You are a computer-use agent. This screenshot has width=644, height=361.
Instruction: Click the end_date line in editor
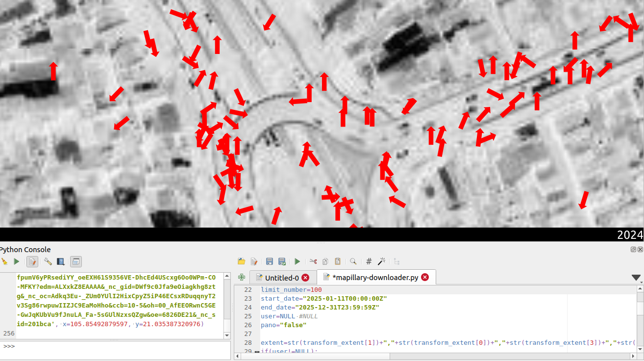pyautogui.click(x=320, y=308)
